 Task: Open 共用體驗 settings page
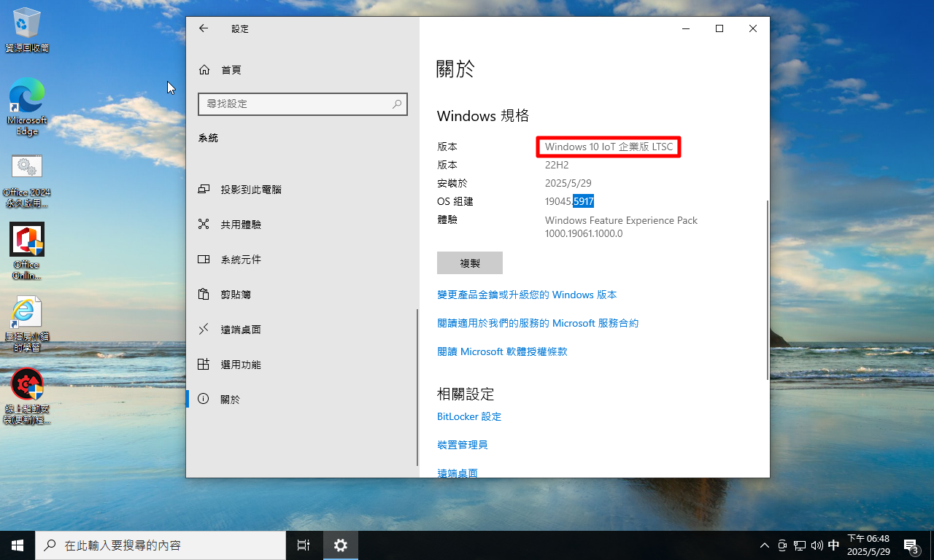click(302, 225)
